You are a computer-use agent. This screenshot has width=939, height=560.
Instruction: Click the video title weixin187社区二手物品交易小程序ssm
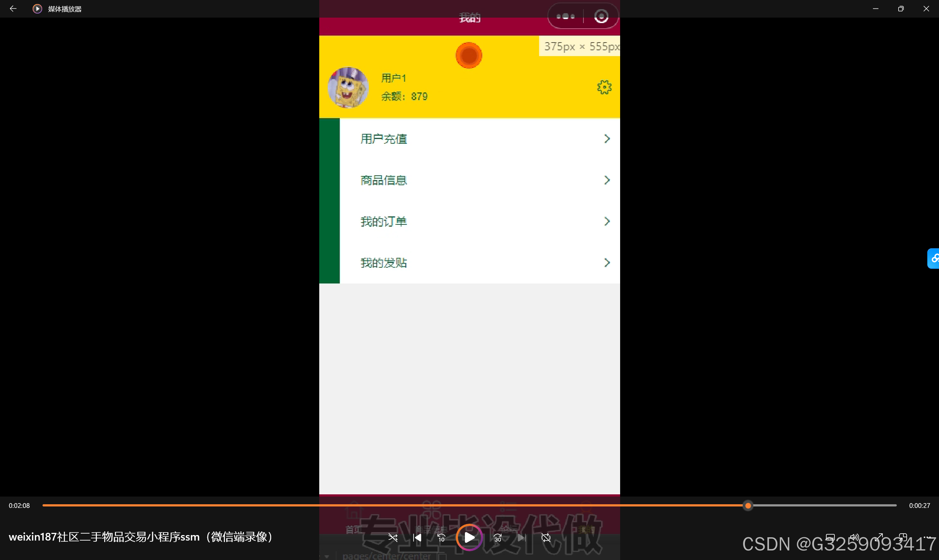point(141,537)
